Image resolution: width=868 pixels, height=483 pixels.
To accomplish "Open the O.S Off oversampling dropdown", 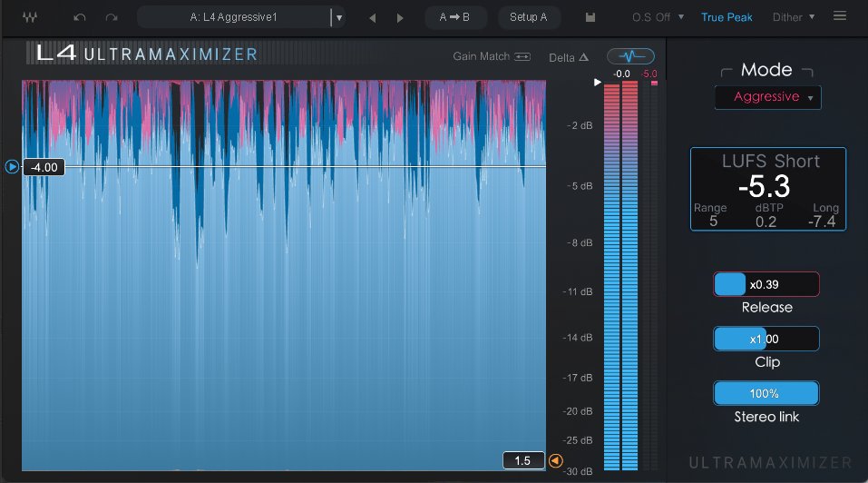I will 658,18.
